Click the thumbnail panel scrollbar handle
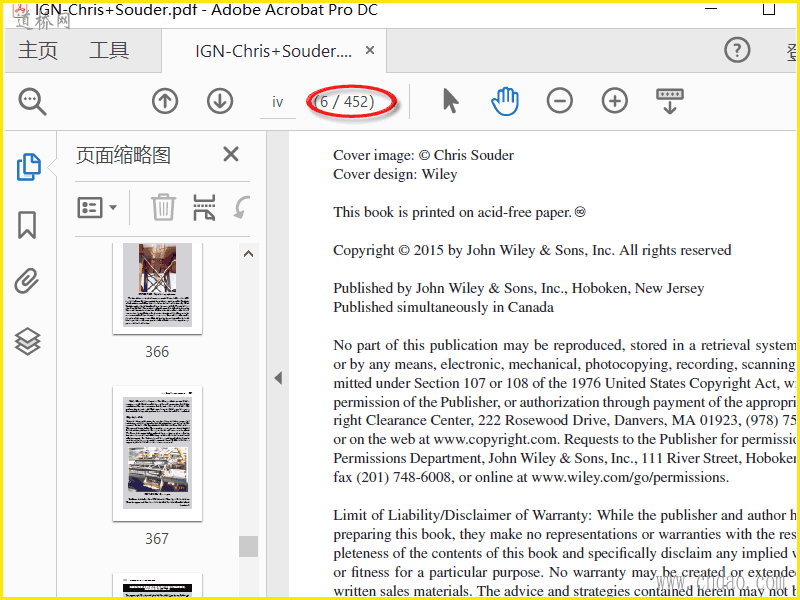800x600 pixels. 248,546
